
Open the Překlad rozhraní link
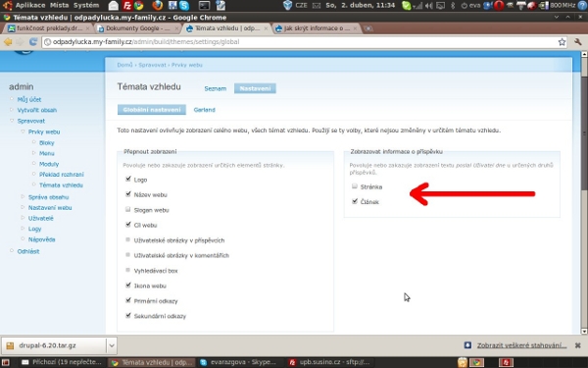(62, 175)
